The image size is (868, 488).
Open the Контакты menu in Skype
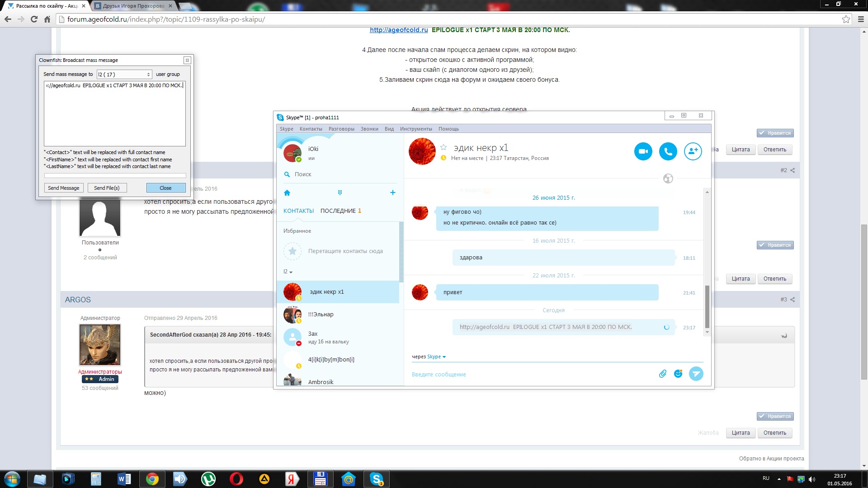click(311, 129)
